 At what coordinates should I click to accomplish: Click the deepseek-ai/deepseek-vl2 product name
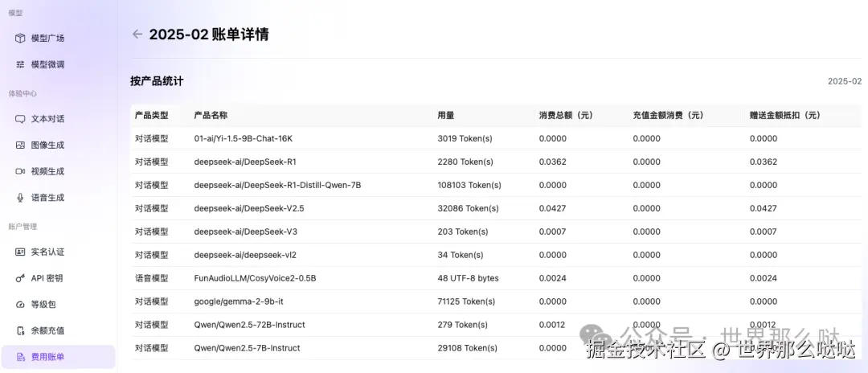pos(245,255)
